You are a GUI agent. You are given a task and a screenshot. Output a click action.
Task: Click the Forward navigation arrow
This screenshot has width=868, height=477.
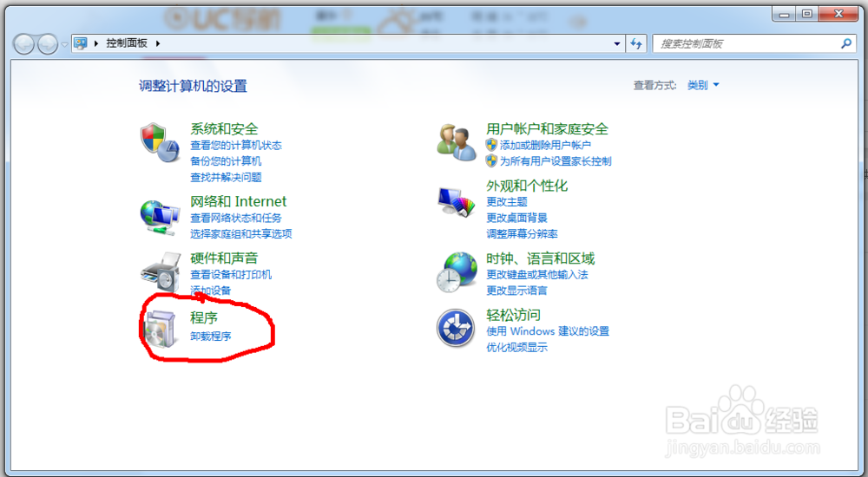[48, 43]
